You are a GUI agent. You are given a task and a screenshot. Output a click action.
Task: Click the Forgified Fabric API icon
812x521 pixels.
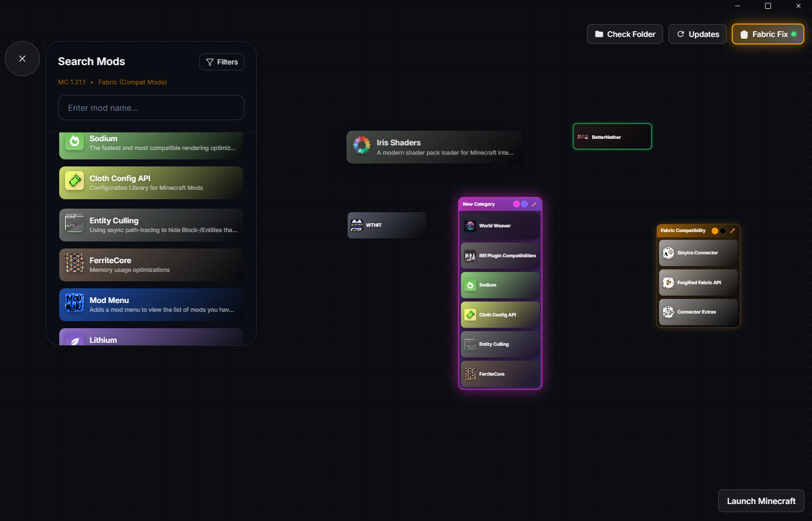(x=668, y=282)
